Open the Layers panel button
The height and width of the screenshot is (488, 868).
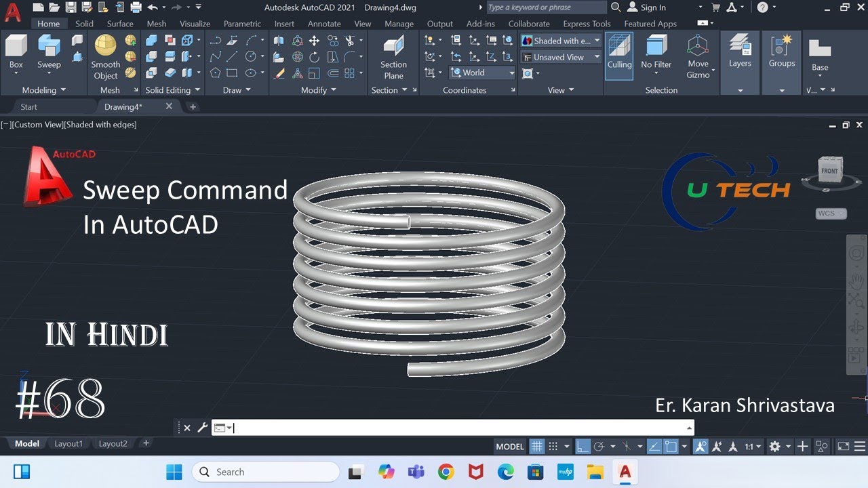point(740,52)
